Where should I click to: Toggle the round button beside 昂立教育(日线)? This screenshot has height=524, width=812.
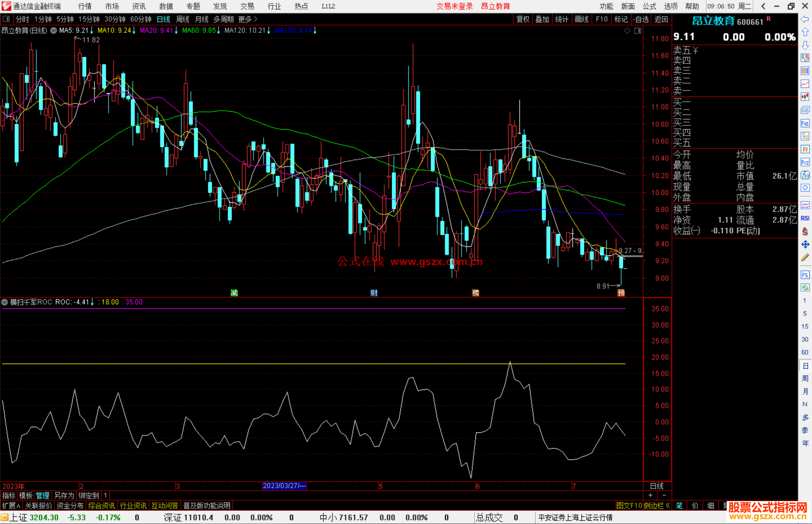click(x=54, y=30)
